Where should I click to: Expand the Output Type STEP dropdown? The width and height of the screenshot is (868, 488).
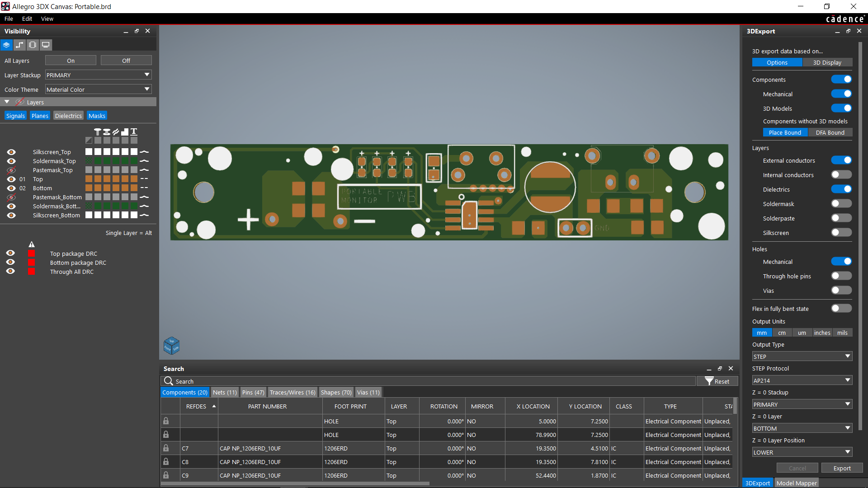click(x=848, y=356)
